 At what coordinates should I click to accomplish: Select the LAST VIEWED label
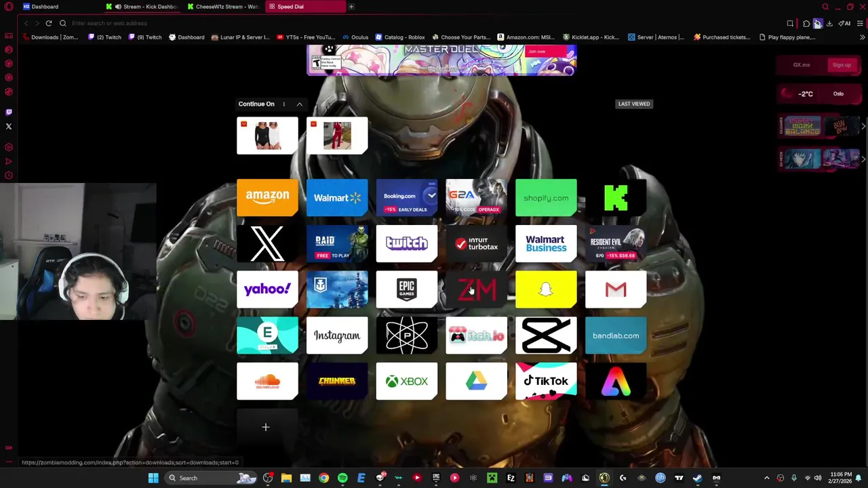634,104
